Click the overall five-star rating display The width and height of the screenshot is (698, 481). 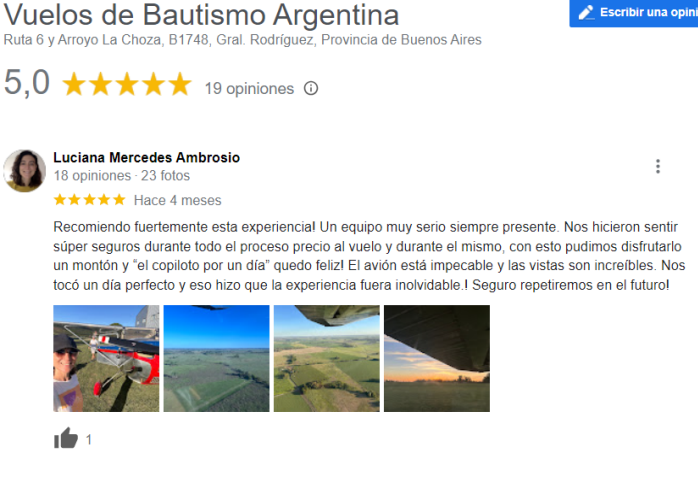coord(127,84)
